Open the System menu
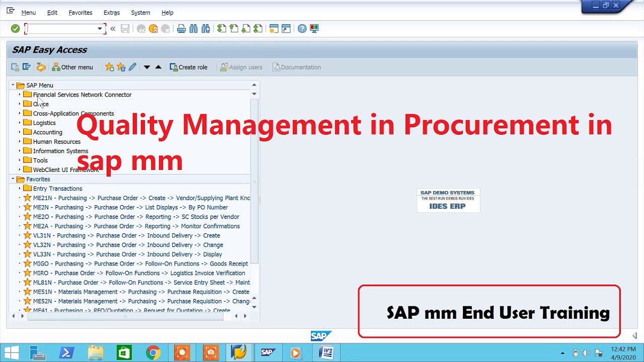The width and height of the screenshot is (644, 362). click(x=140, y=13)
